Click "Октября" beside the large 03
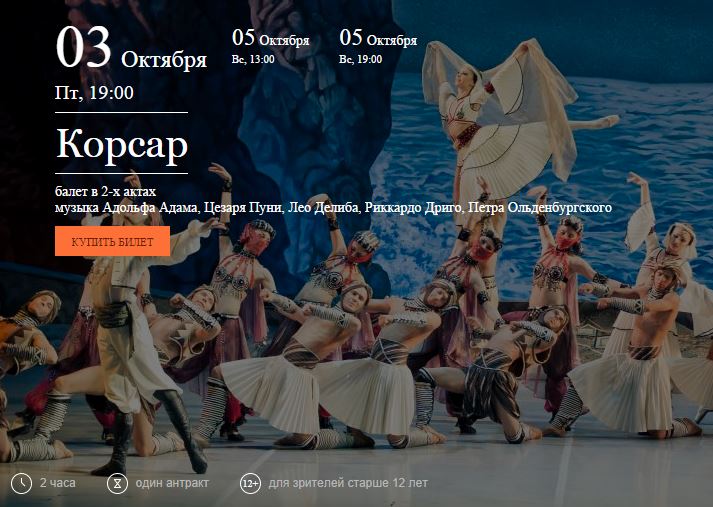Image resolution: width=713 pixels, height=507 pixels. click(164, 60)
